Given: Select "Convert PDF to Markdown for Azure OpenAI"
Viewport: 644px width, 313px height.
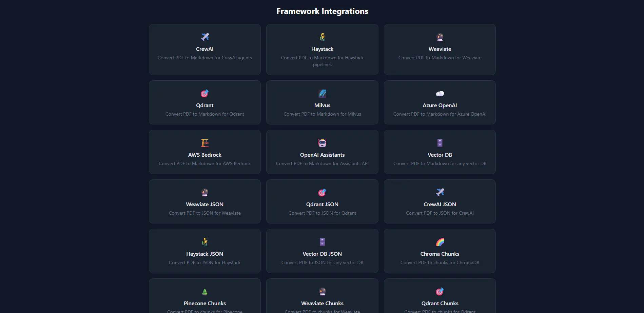Looking at the screenshot, I should (x=440, y=114).
